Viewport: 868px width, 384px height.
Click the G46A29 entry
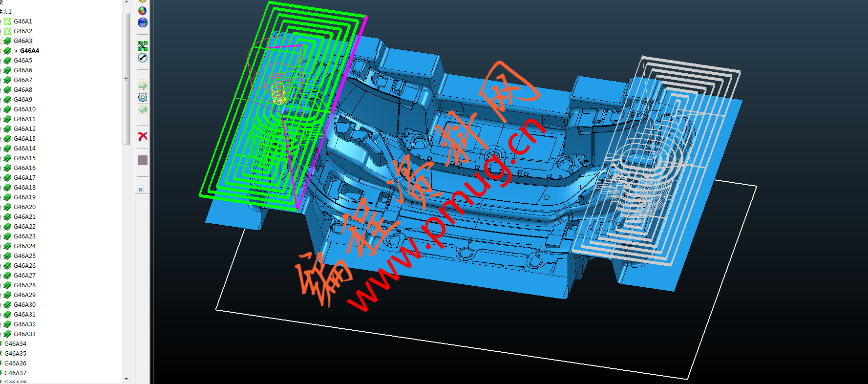24,295
